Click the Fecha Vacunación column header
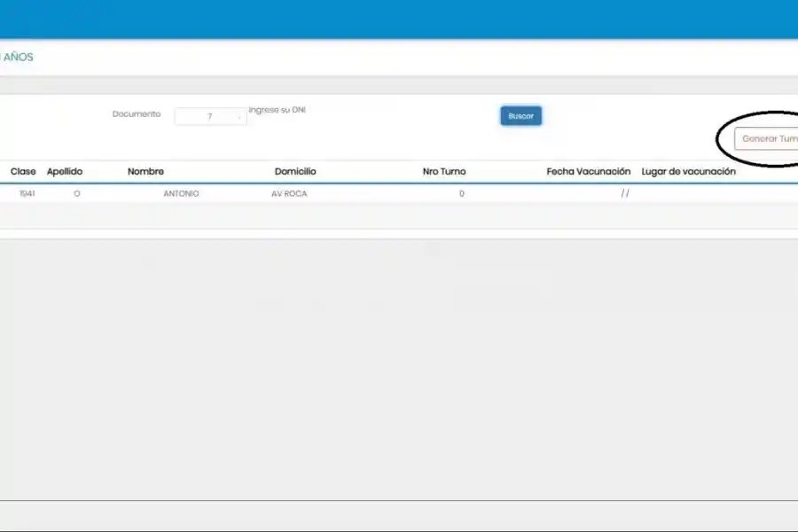798x532 pixels. coord(588,171)
